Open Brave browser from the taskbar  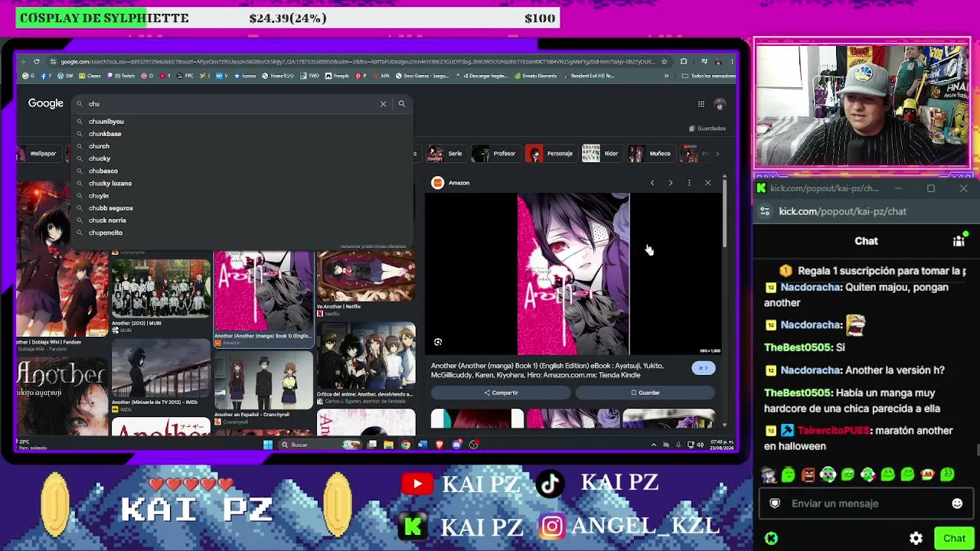point(439,445)
